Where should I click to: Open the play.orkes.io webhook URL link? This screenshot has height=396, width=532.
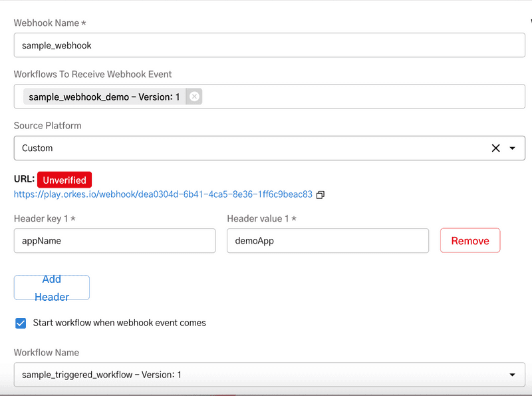click(162, 195)
